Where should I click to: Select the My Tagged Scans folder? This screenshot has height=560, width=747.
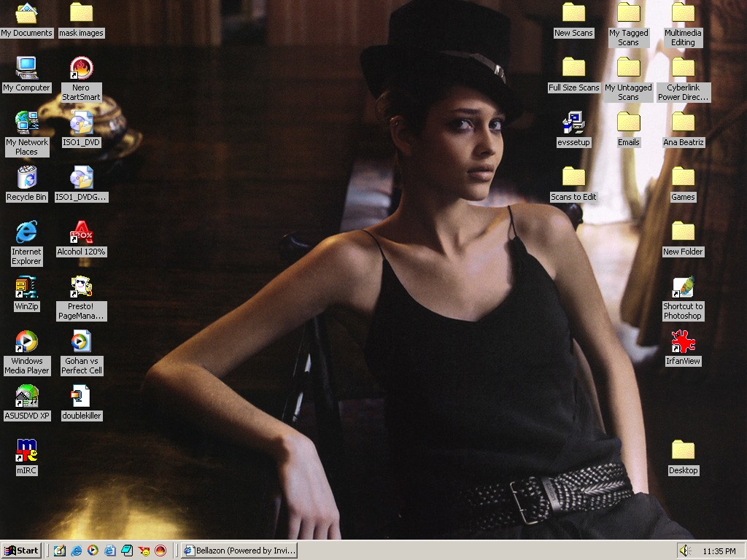[x=628, y=13]
